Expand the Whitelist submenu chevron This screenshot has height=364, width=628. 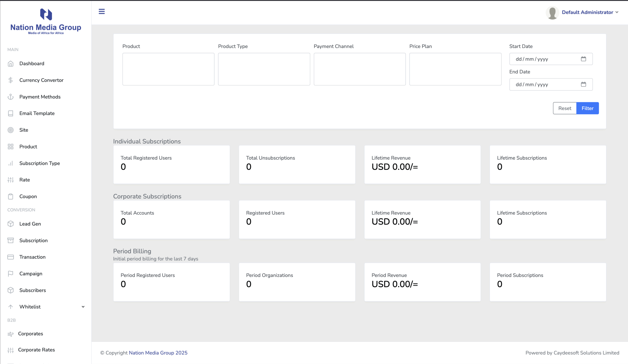(83, 307)
